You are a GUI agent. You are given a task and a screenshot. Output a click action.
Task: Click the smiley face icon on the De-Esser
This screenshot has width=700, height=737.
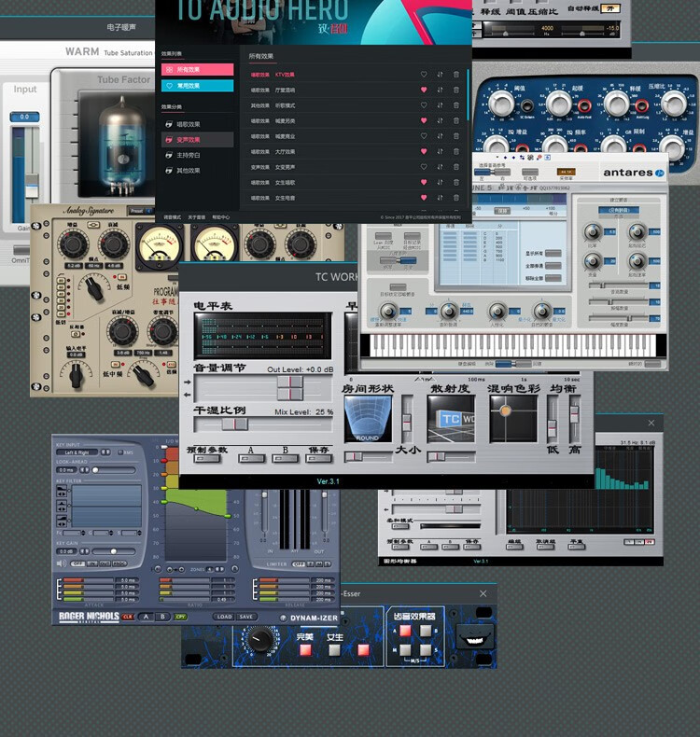coord(474,637)
